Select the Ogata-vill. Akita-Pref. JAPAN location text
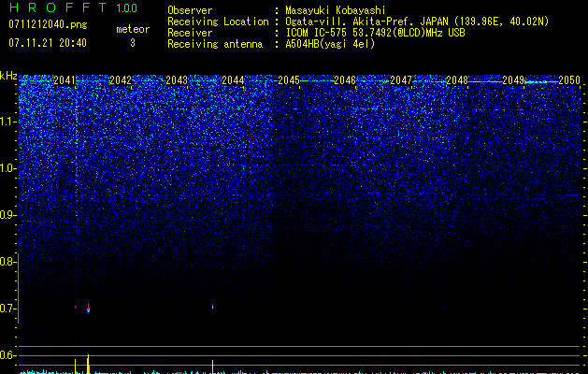This screenshot has height=374, width=588. pyautogui.click(x=417, y=22)
